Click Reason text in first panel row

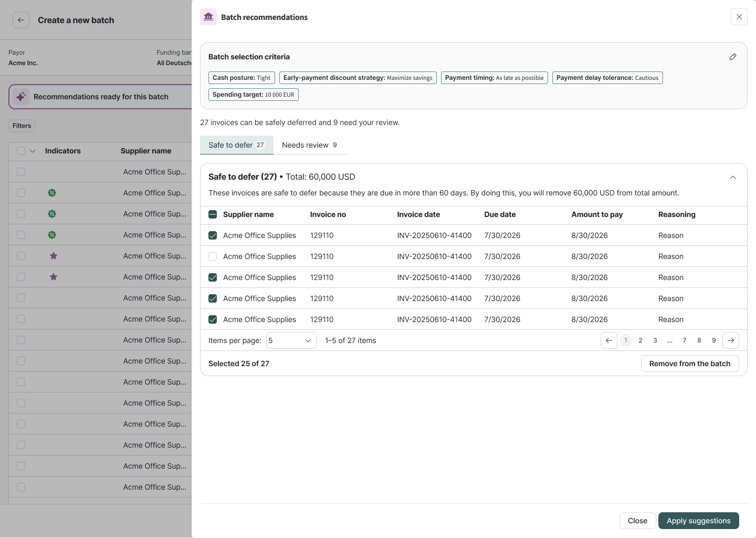[671, 235]
